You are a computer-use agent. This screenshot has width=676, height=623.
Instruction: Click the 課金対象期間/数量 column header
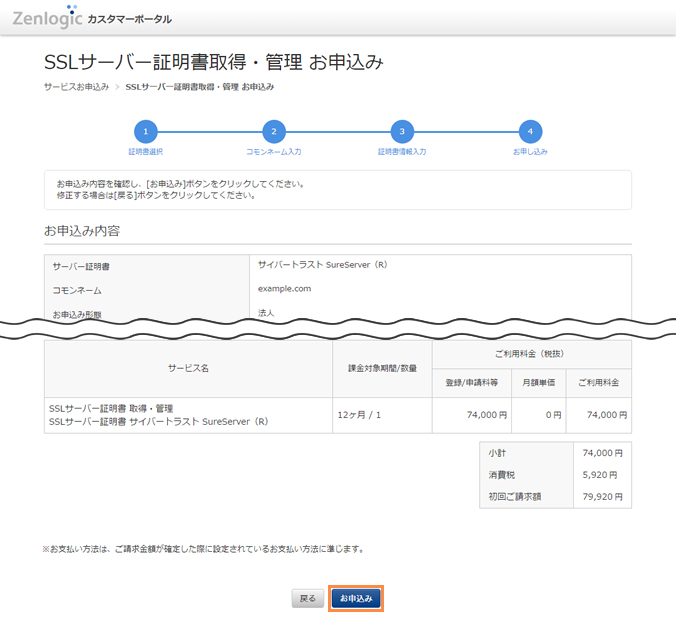click(x=382, y=368)
